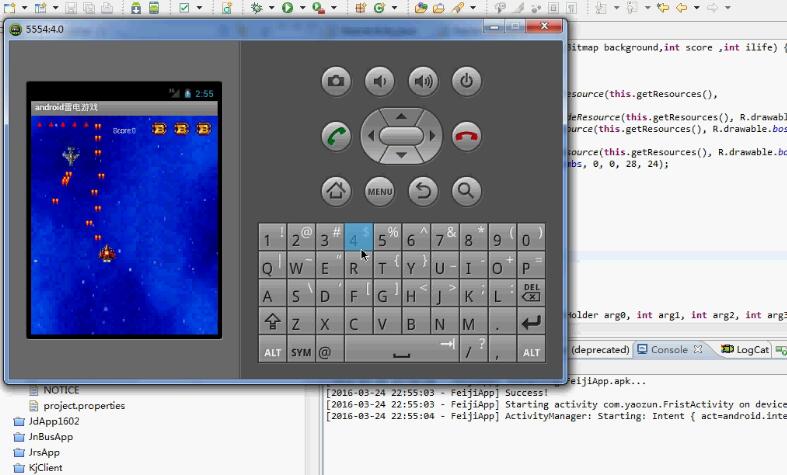Click the checkmark lint toolbar icon

(x=184, y=8)
